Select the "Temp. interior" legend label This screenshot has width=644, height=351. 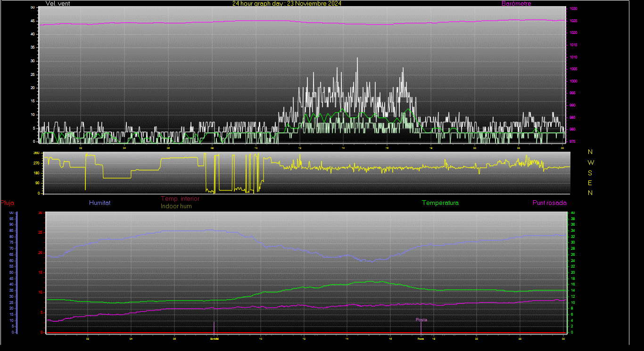[x=180, y=199]
